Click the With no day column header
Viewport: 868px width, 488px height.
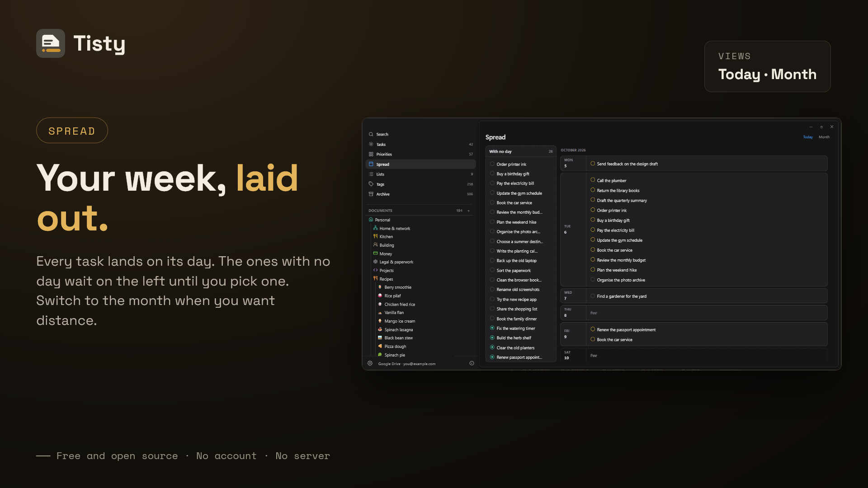point(521,151)
